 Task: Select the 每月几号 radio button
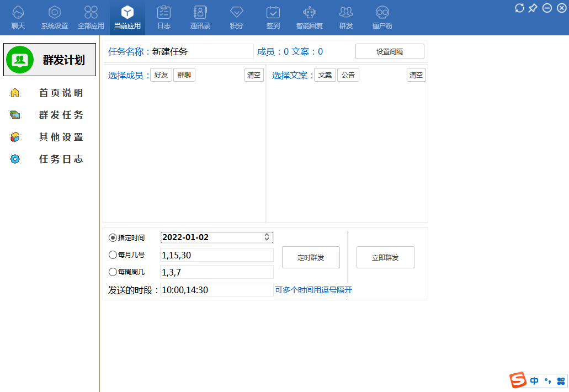pyautogui.click(x=113, y=255)
